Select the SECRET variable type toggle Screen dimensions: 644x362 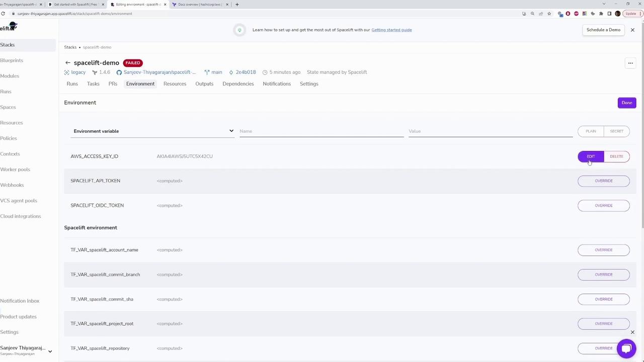tap(616, 131)
